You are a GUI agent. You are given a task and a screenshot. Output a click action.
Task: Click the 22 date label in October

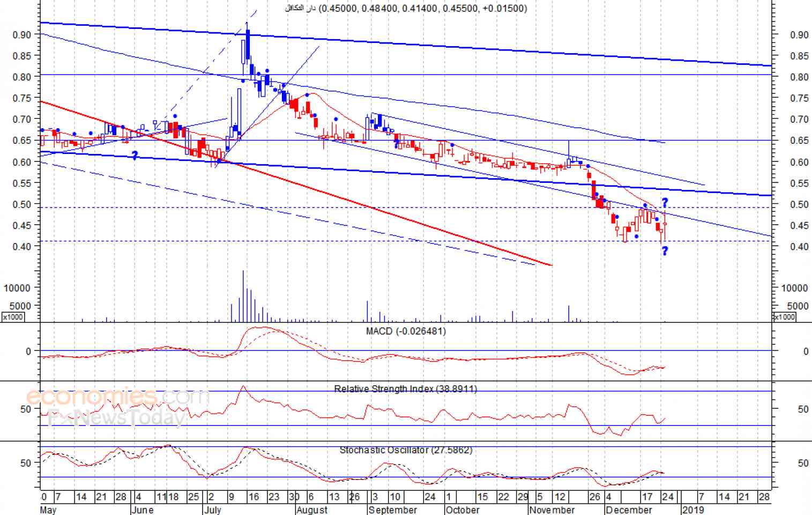pyautogui.click(x=503, y=497)
